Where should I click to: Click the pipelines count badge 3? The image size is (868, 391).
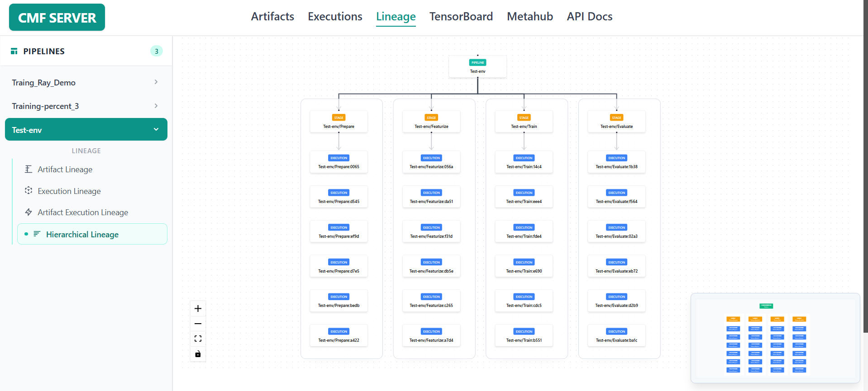pos(157,51)
